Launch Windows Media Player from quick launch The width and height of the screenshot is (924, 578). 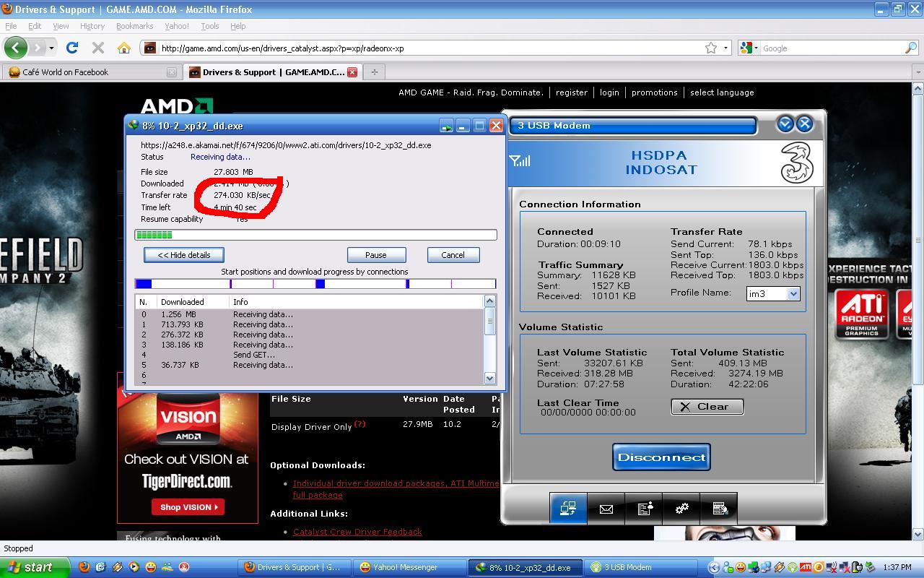(134, 567)
